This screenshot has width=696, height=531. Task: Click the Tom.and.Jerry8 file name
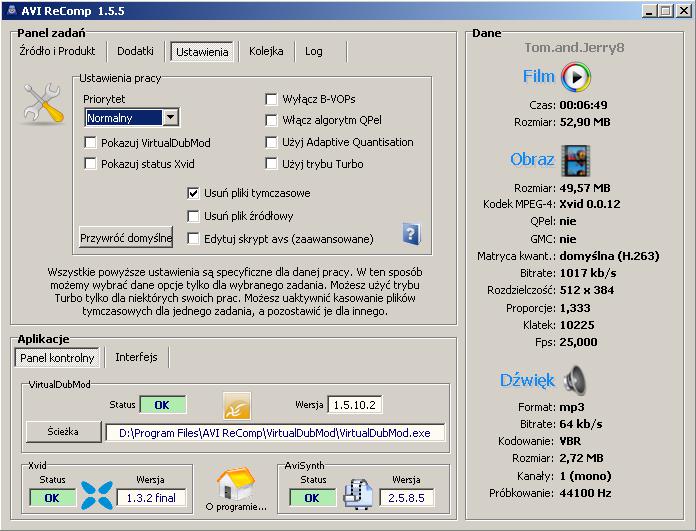[574, 48]
